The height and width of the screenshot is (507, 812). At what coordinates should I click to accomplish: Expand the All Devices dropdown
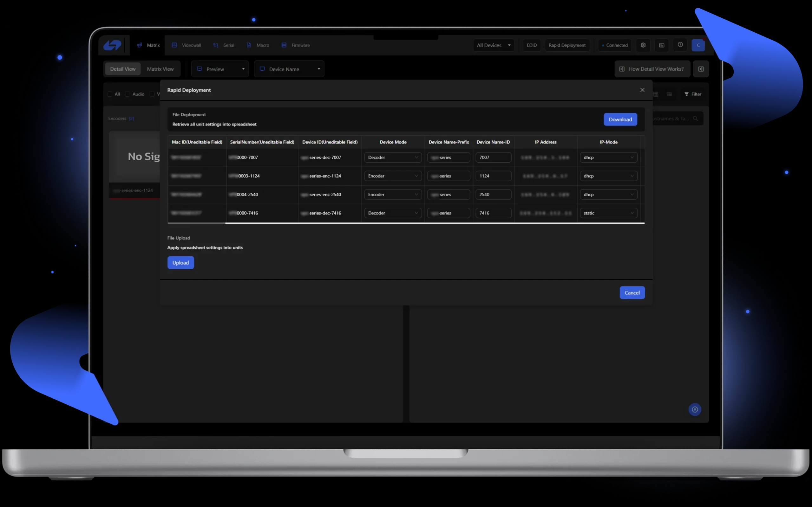493,45
